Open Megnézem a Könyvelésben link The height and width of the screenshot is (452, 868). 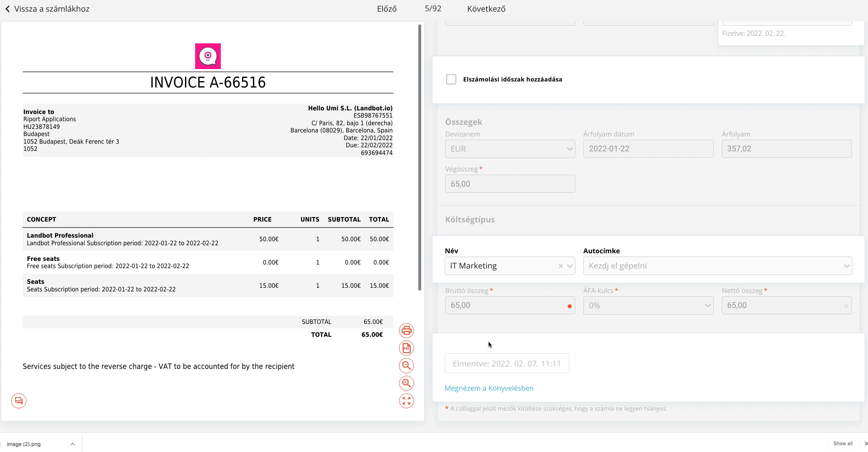point(489,388)
